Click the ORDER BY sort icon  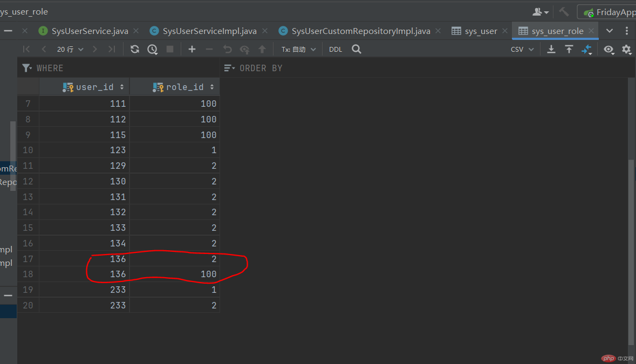[x=229, y=68]
